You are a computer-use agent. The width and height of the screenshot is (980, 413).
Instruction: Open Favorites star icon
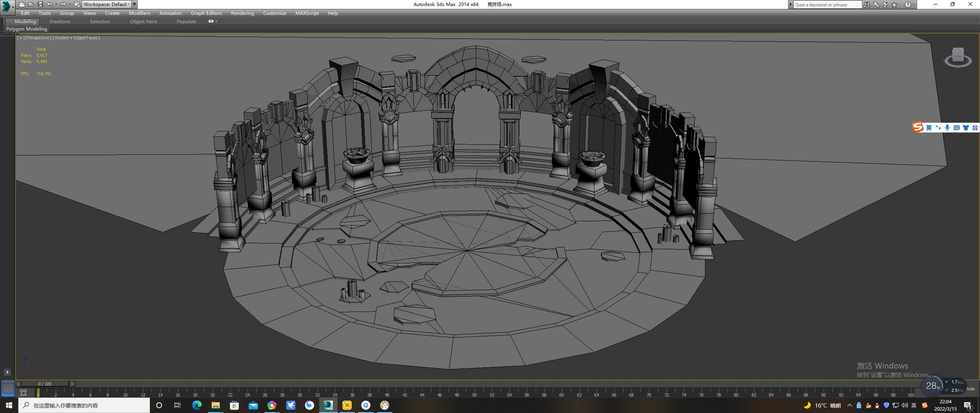[894, 5]
